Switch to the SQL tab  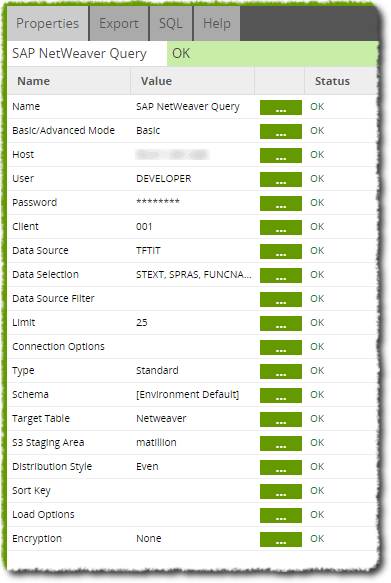tap(171, 23)
